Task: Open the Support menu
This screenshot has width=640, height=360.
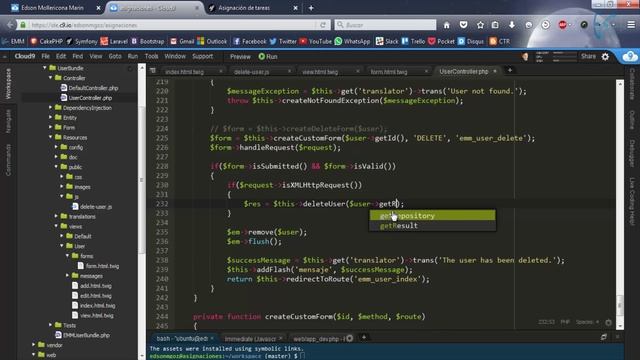Action: click(202, 56)
